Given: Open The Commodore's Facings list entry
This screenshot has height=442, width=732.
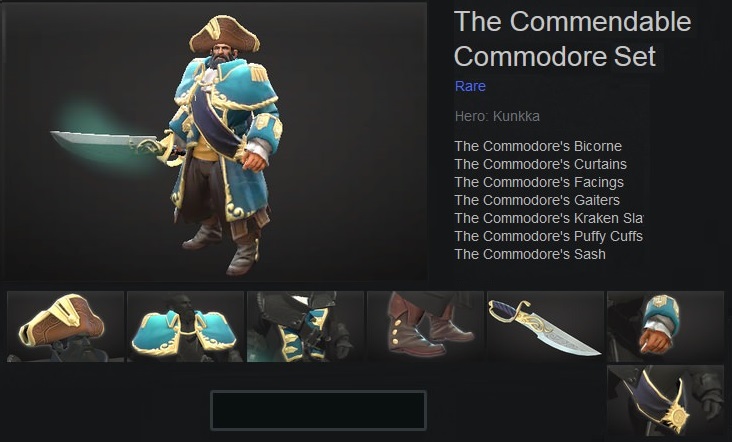Looking at the screenshot, I should coord(539,182).
